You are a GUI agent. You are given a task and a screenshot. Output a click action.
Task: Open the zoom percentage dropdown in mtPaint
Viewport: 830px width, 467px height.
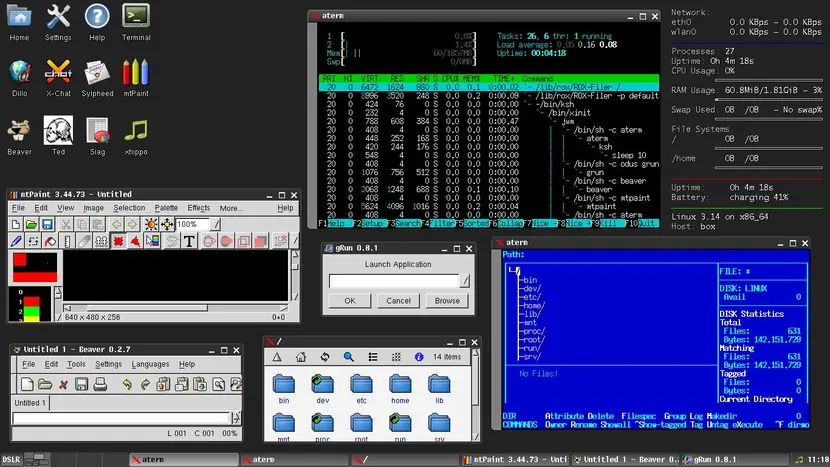click(x=215, y=224)
